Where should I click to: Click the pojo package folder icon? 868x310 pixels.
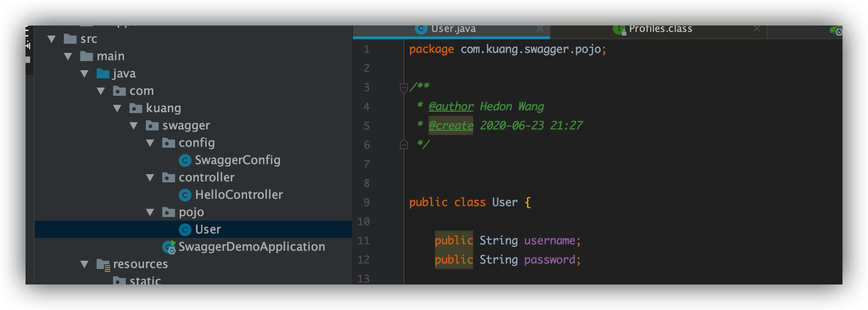point(169,212)
